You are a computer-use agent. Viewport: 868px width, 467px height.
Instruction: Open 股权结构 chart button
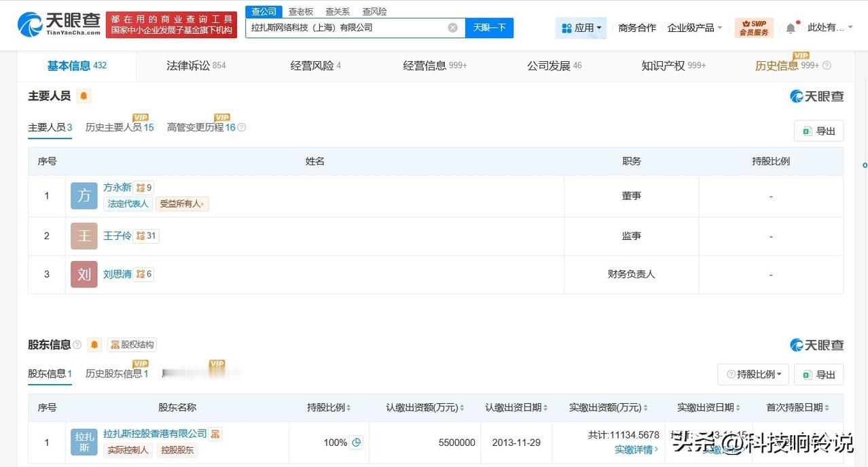[132, 345]
